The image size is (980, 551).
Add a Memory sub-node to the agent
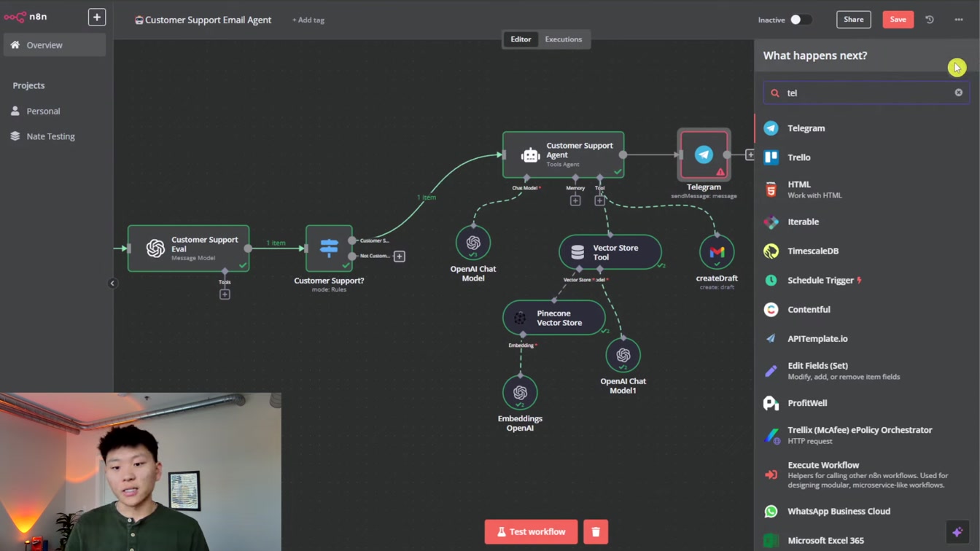(575, 200)
